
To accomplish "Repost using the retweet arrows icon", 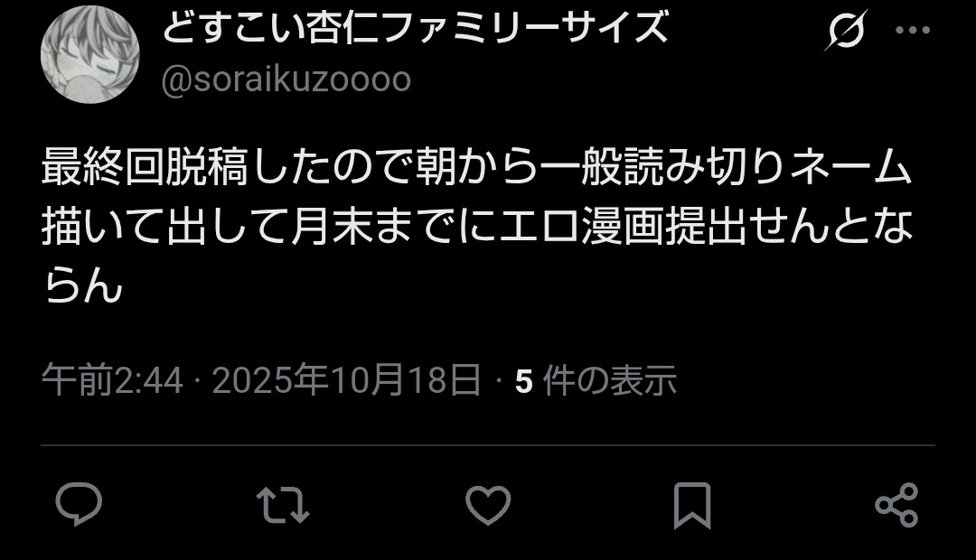I will pyautogui.click(x=283, y=505).
